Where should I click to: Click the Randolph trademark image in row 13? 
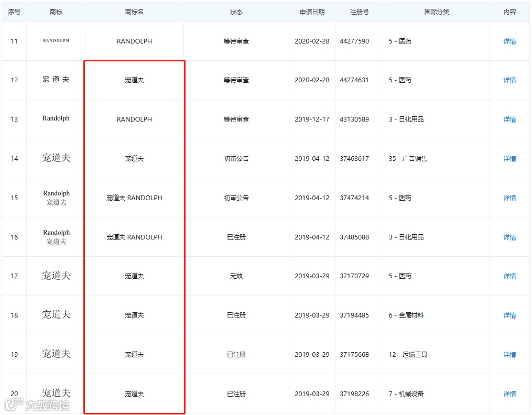pyautogui.click(x=56, y=118)
